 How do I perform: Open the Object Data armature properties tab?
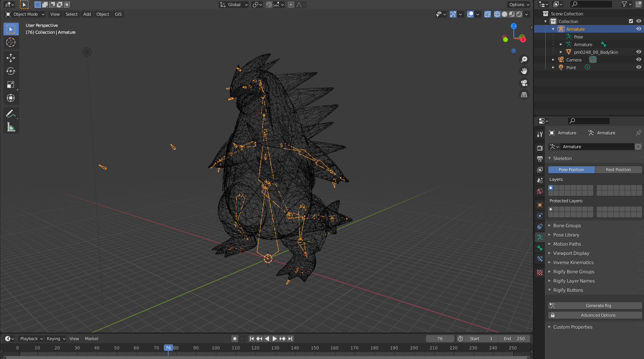[540, 237]
